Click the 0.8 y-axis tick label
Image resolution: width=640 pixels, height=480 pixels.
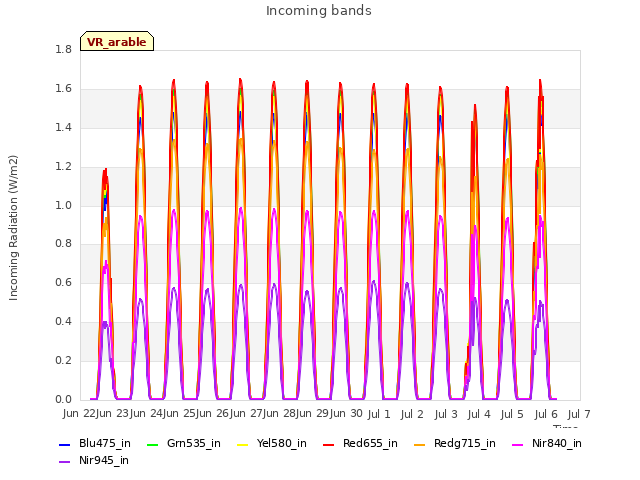tap(63, 244)
